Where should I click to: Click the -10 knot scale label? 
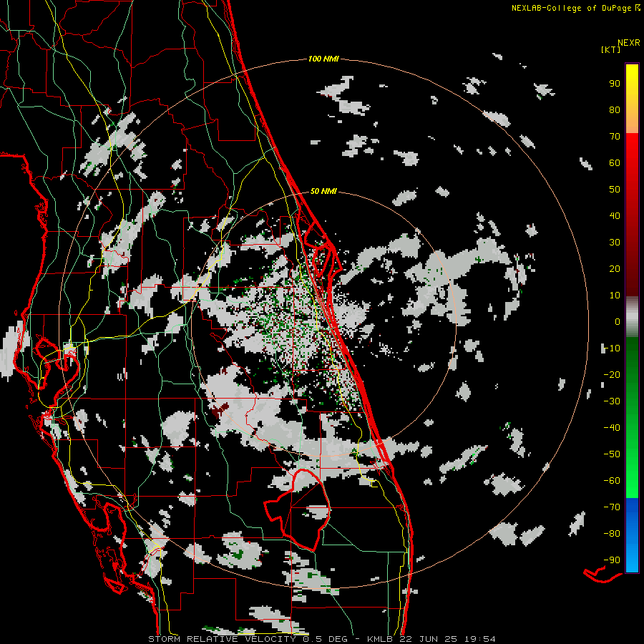point(612,348)
